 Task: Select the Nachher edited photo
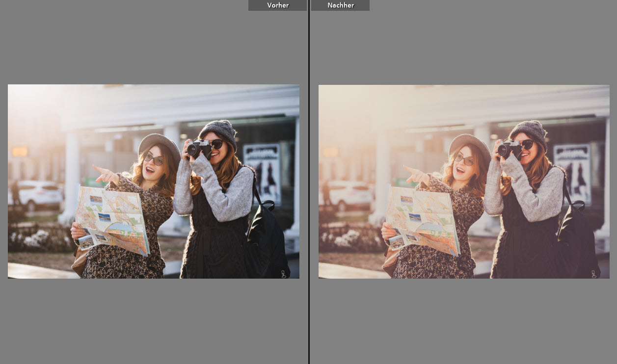point(464,182)
